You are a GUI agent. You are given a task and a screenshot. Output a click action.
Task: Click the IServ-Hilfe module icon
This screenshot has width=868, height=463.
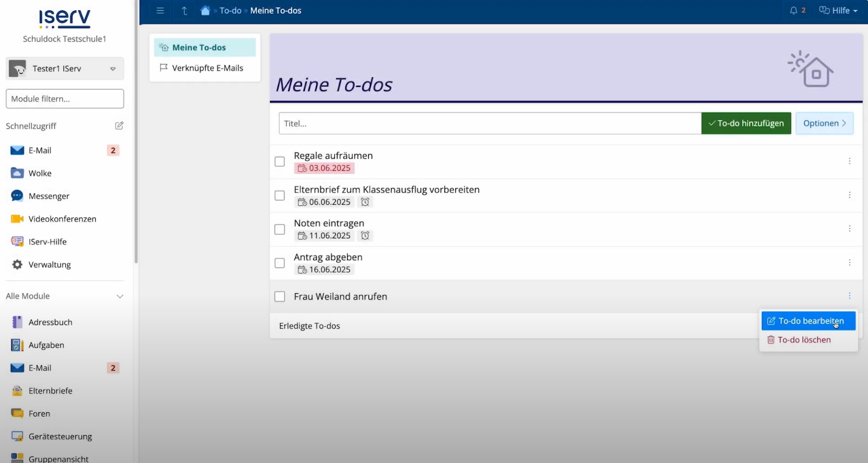(17, 241)
